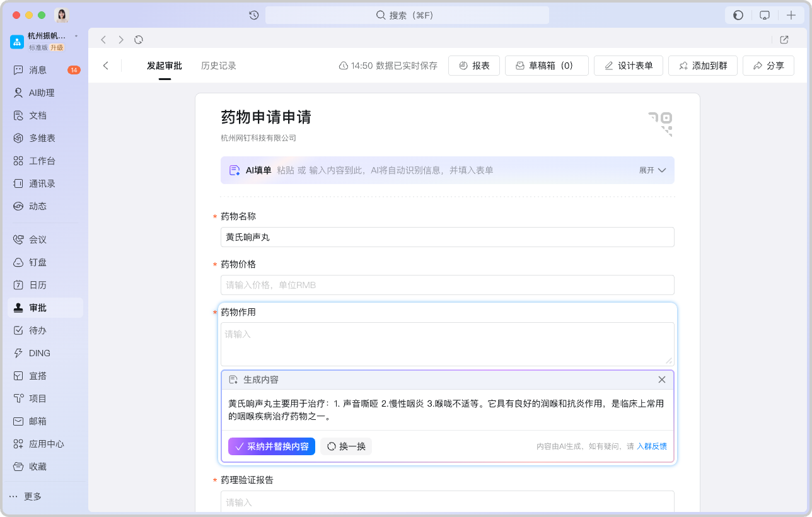Open 邮箱 mailbox
Viewport: 812px width, 517px height.
click(x=45, y=421)
